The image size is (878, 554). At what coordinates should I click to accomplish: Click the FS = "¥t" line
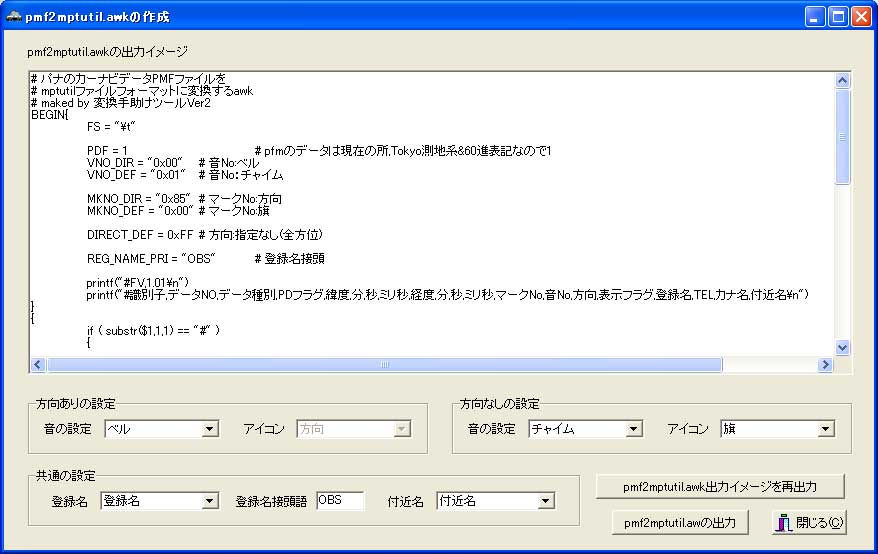pyautogui.click(x=111, y=127)
